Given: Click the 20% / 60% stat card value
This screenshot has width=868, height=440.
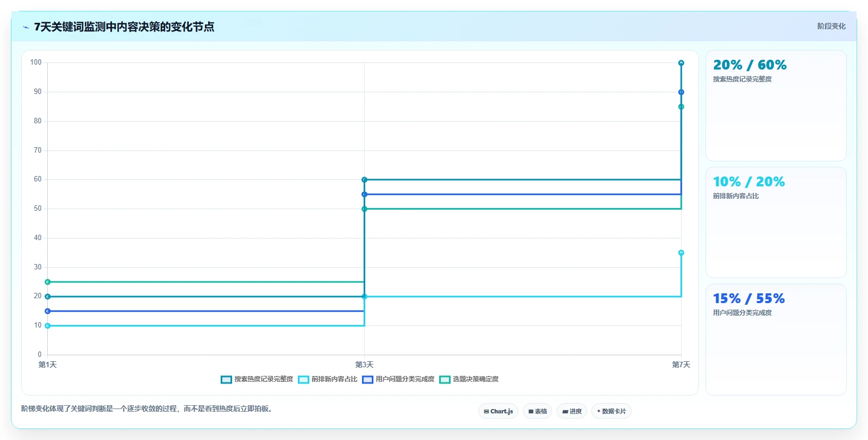Looking at the screenshot, I should coord(750,65).
